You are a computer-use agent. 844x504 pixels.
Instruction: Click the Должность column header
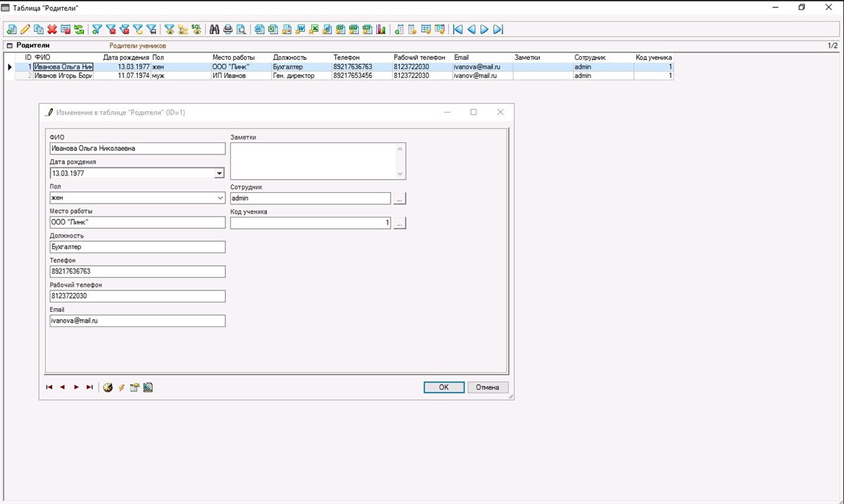(290, 57)
